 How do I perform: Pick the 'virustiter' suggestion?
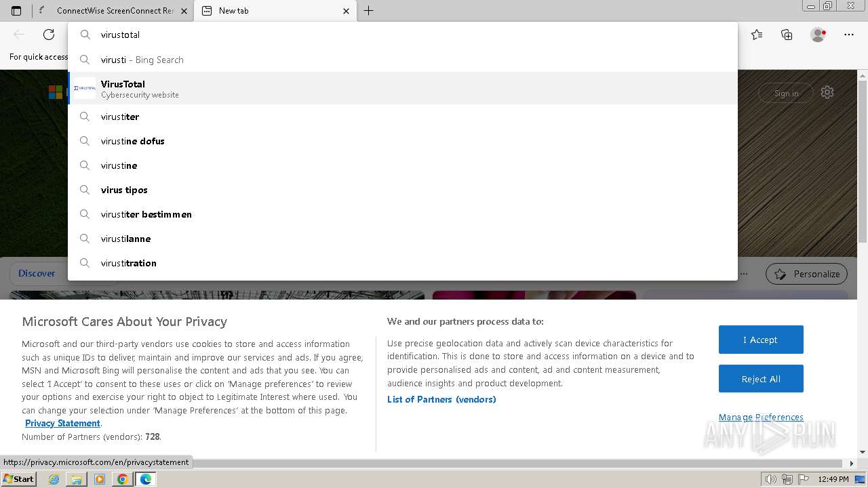pos(403,117)
